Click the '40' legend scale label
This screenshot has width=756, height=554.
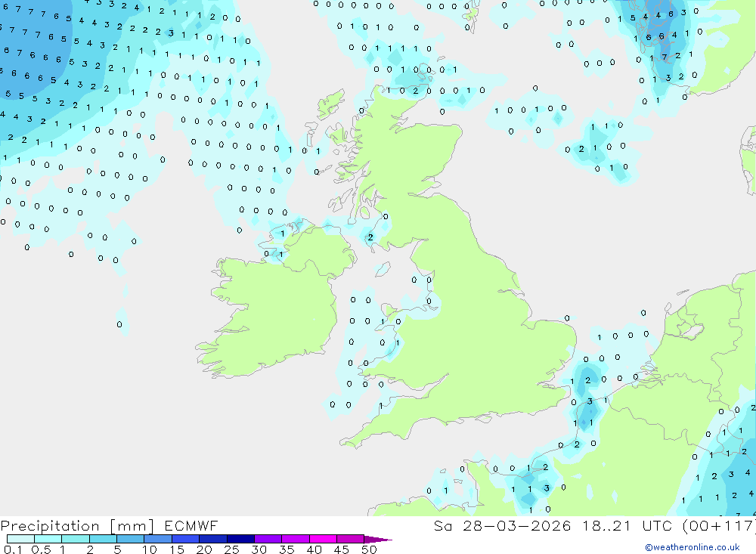point(314,549)
